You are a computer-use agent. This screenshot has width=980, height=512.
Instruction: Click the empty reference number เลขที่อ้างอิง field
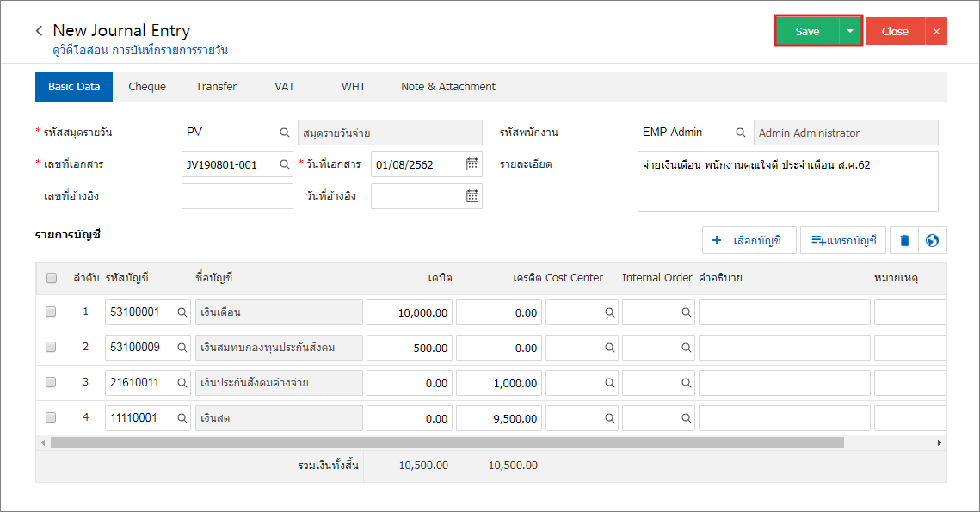(x=237, y=196)
